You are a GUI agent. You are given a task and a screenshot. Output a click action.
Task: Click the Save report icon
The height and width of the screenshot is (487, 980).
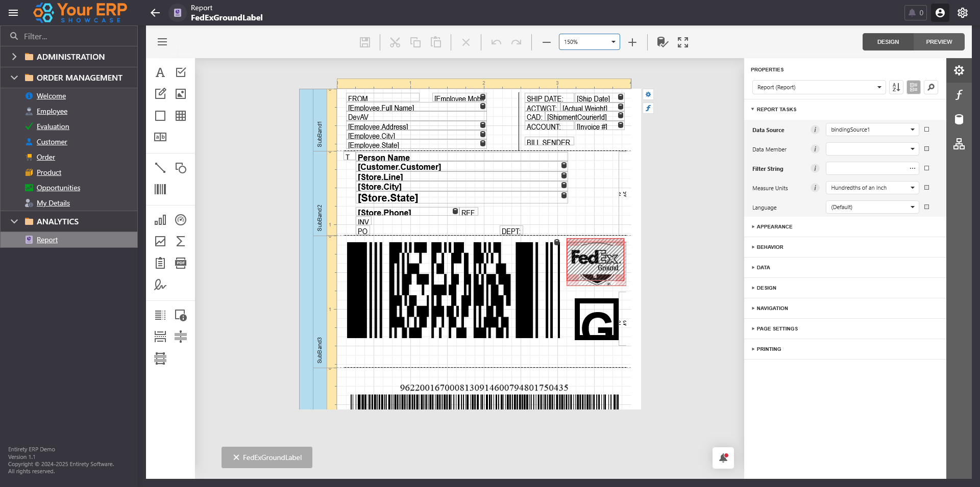pyautogui.click(x=365, y=42)
